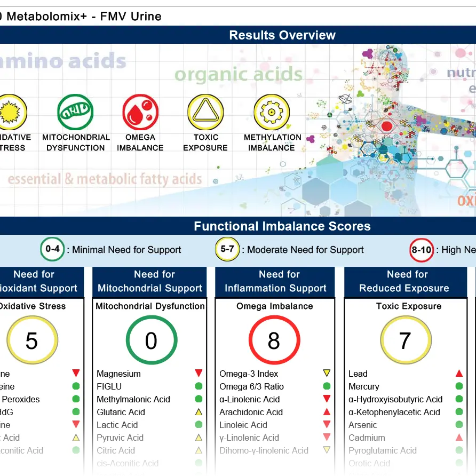Select the Mitochondrial Dysfunction score circle 0

pyautogui.click(x=152, y=340)
